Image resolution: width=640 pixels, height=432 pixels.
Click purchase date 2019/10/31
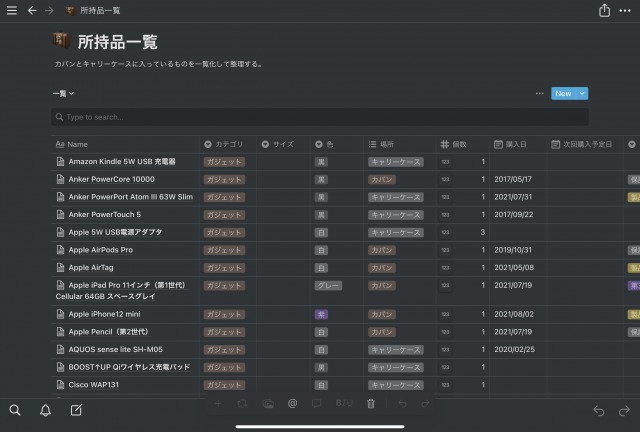tap(513, 250)
